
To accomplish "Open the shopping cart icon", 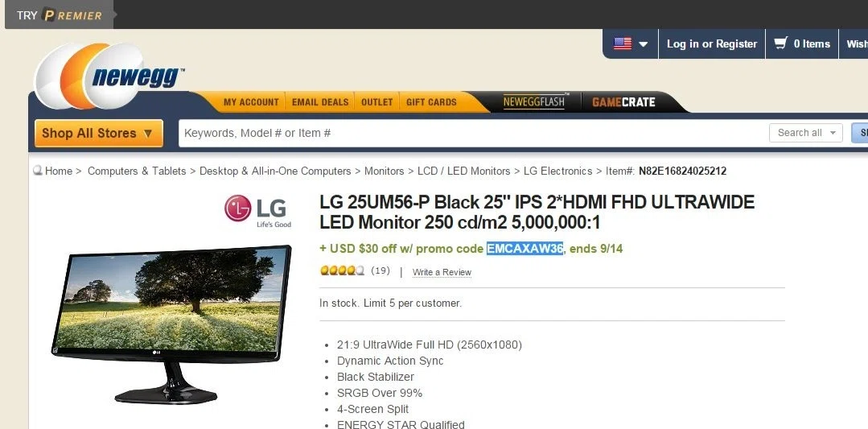I will [x=781, y=43].
